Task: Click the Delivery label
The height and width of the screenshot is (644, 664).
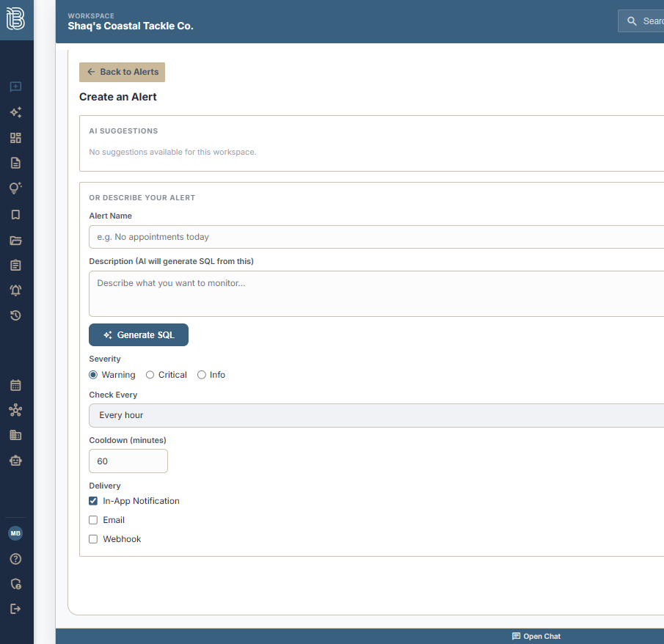Action: (105, 486)
